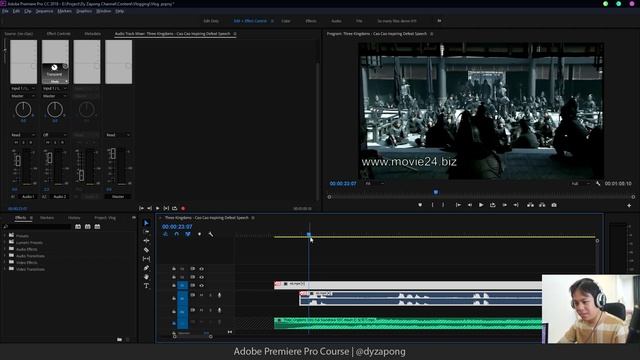
Task: Toggle Linked Selection in timeline header
Action: pyautogui.click(x=188, y=234)
